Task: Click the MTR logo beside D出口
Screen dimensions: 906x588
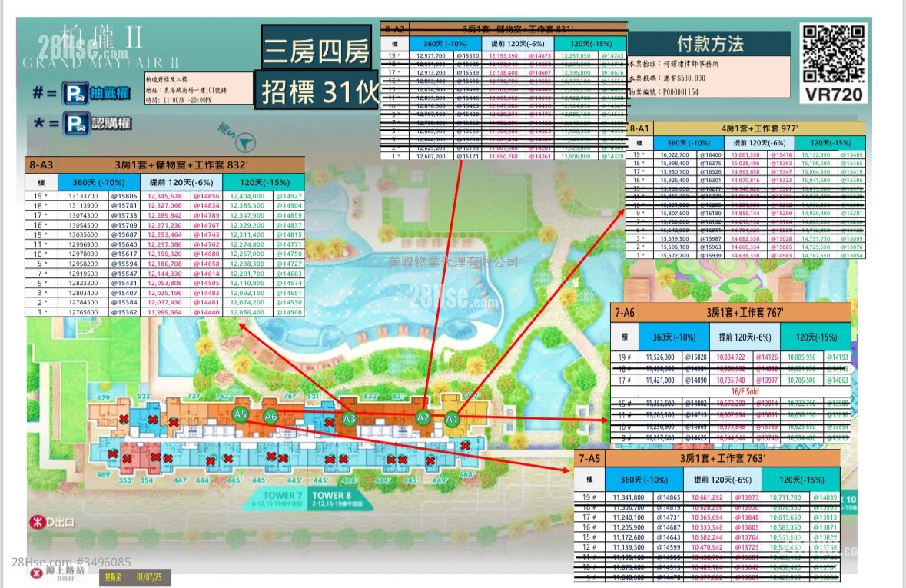Action: point(37,522)
